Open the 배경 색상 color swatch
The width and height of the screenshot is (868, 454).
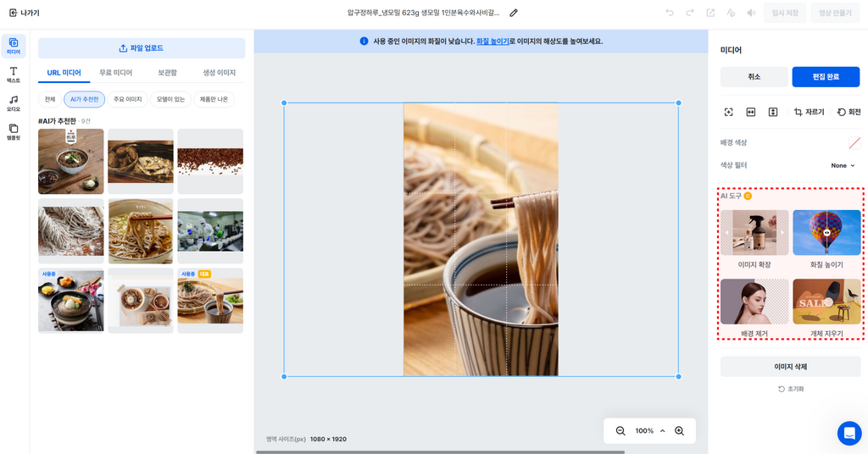pyautogui.click(x=854, y=142)
